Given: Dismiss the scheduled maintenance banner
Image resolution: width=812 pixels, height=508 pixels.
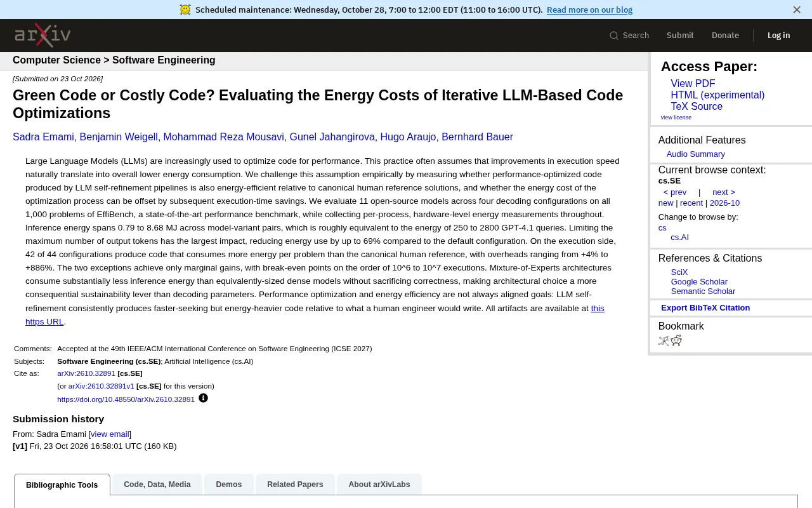Looking at the screenshot, I should (797, 10).
